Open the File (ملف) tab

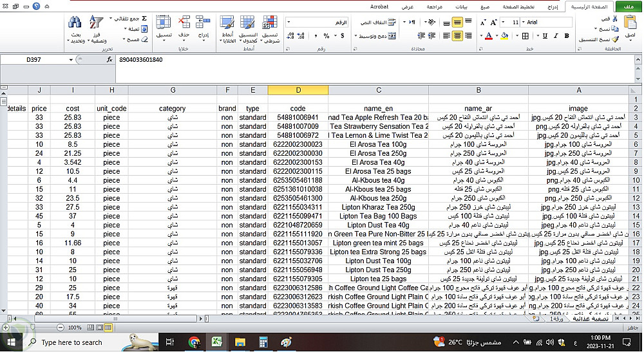click(x=629, y=6)
